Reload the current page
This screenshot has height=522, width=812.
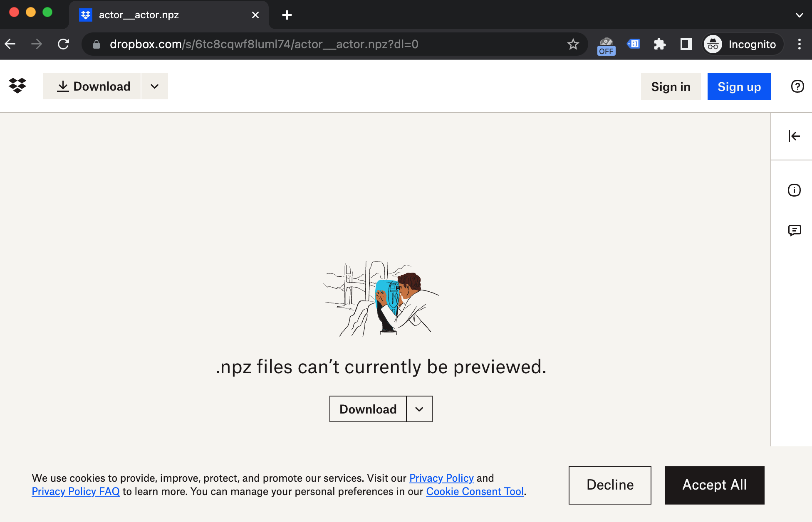click(64, 44)
